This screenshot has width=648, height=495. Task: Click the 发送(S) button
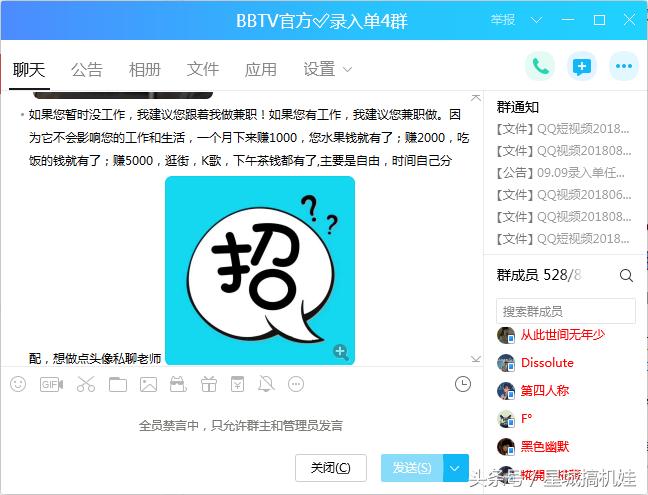pos(412,468)
